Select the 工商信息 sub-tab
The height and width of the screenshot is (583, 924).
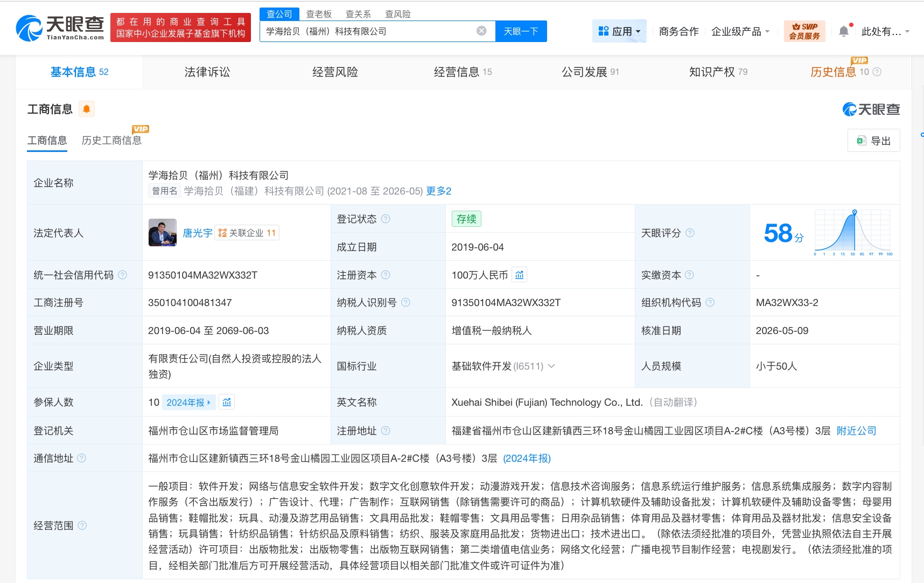47,141
